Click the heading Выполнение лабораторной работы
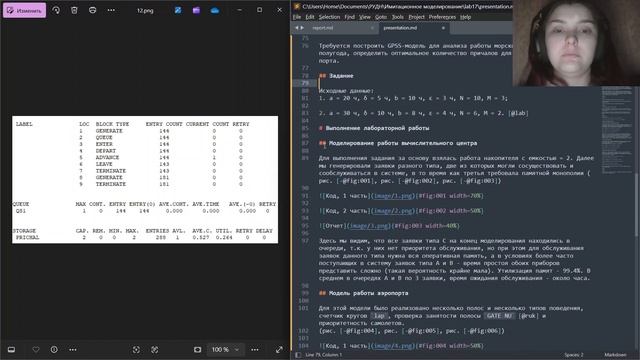The image size is (640, 360). click(x=377, y=128)
